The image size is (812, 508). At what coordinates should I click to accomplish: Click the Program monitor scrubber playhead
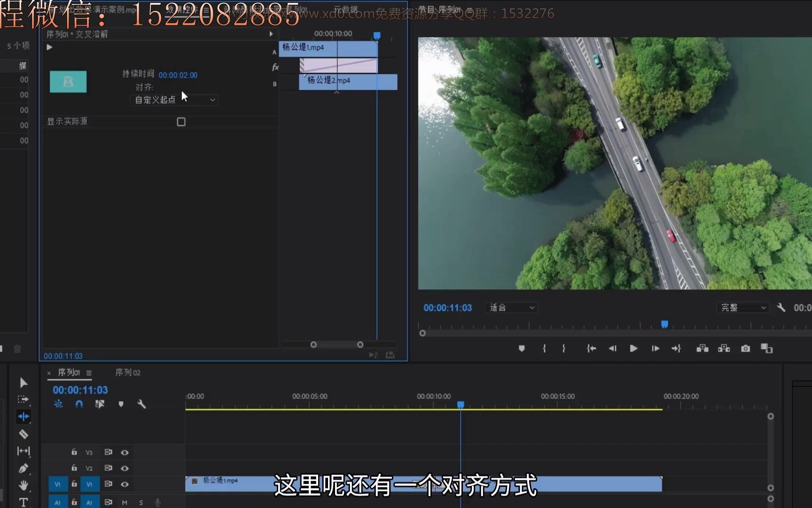[x=664, y=324]
